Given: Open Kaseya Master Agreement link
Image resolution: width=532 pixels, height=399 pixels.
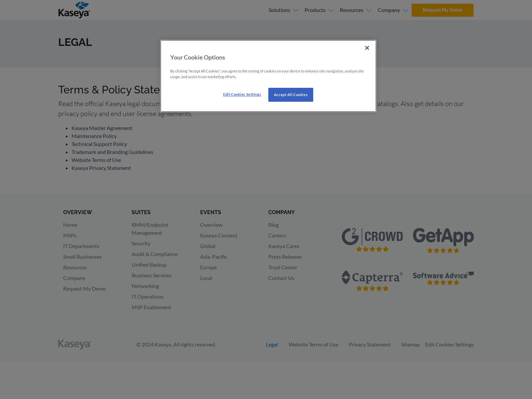Looking at the screenshot, I should pos(102,128).
